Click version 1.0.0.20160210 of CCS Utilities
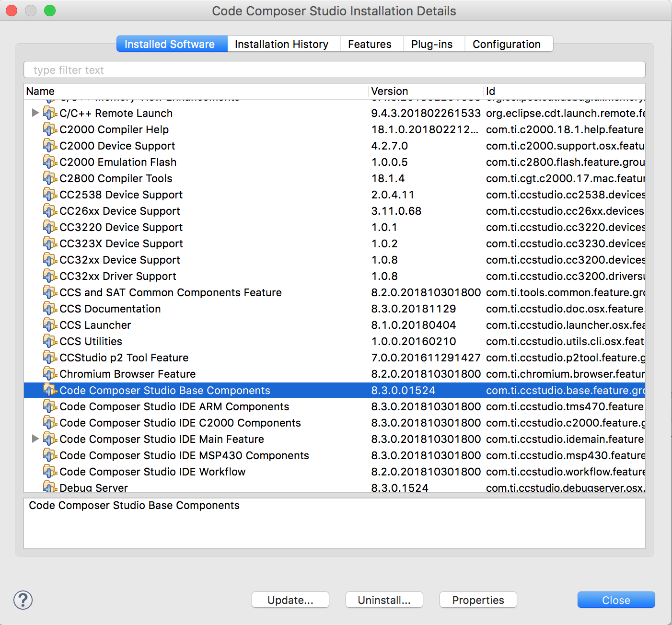Viewport: 672px width, 625px height. pos(414,341)
